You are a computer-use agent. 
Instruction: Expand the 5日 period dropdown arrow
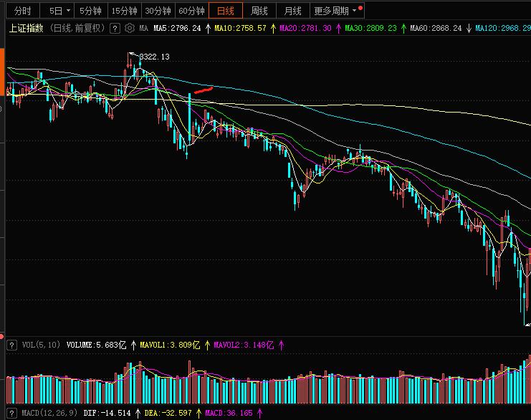pos(68,11)
